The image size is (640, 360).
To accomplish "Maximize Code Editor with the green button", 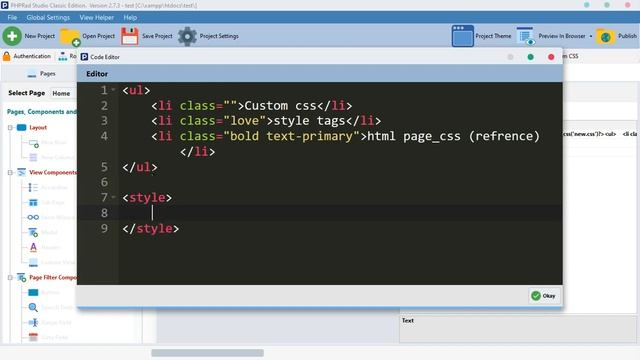I will tap(531, 57).
